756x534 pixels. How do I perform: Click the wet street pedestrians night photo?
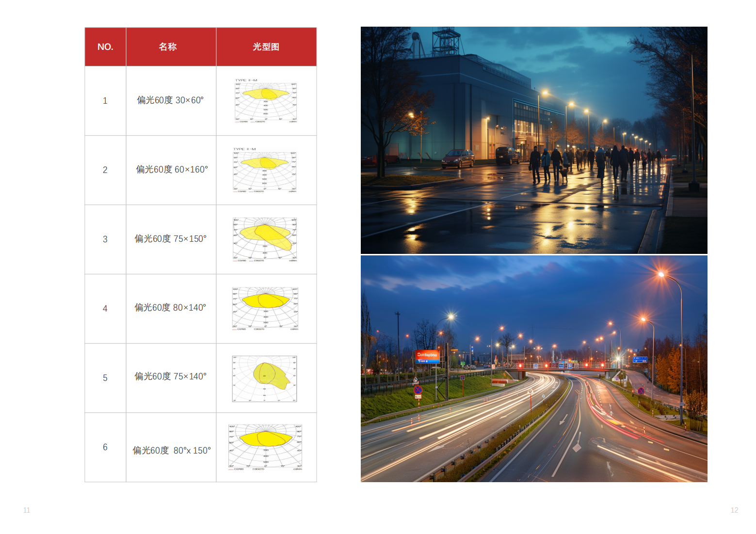pos(533,140)
